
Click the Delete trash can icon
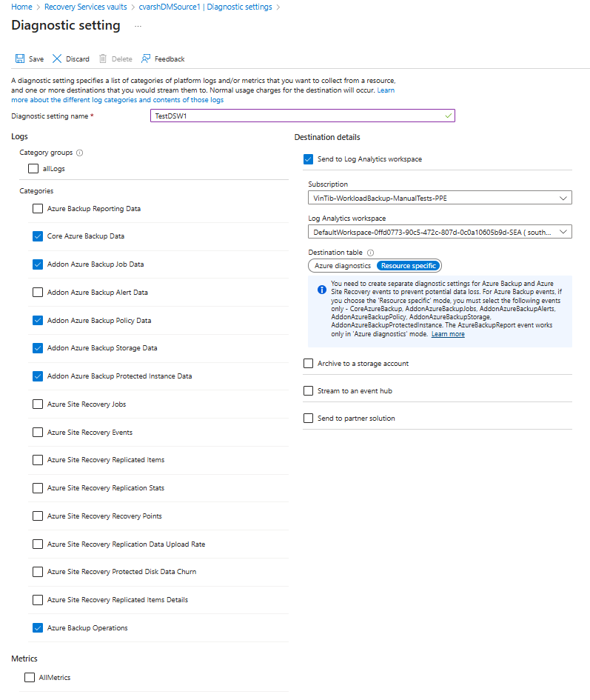point(104,59)
